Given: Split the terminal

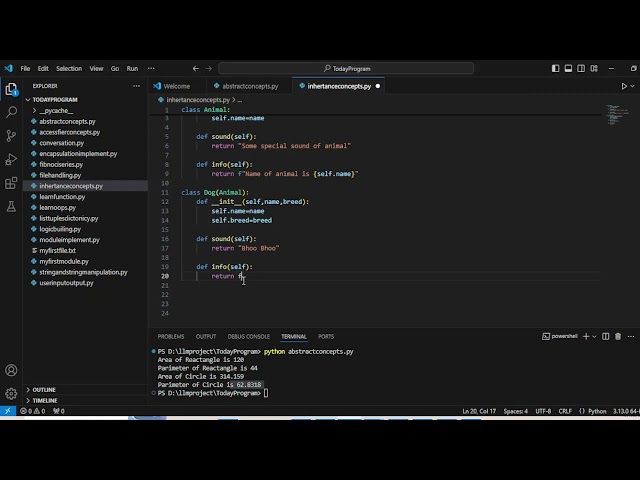Looking at the screenshot, I should click(x=606, y=336).
